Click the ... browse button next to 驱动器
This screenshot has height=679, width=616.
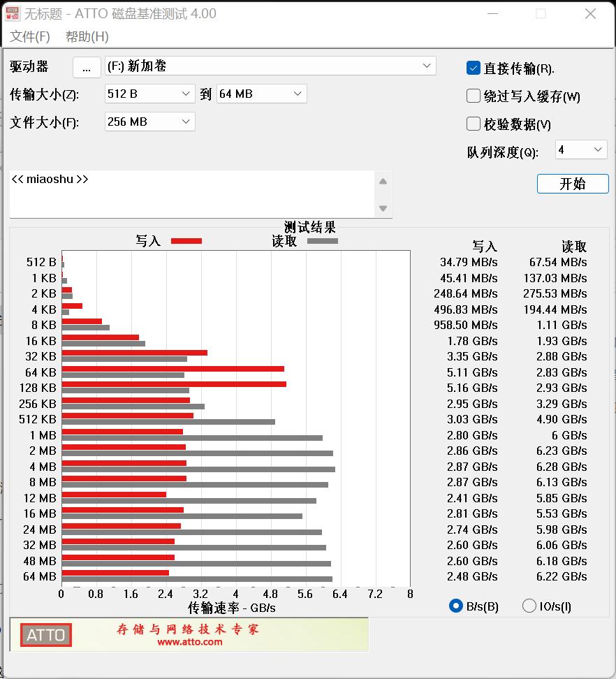(87, 66)
